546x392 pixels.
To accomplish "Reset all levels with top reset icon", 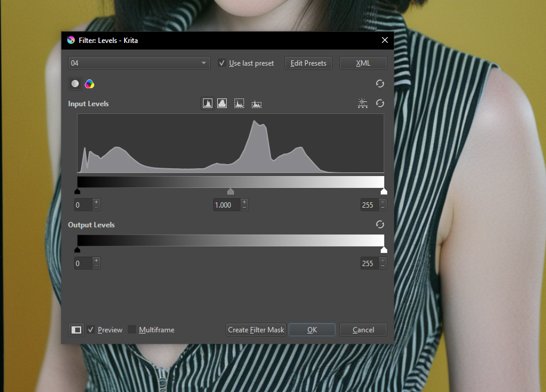I will (380, 84).
